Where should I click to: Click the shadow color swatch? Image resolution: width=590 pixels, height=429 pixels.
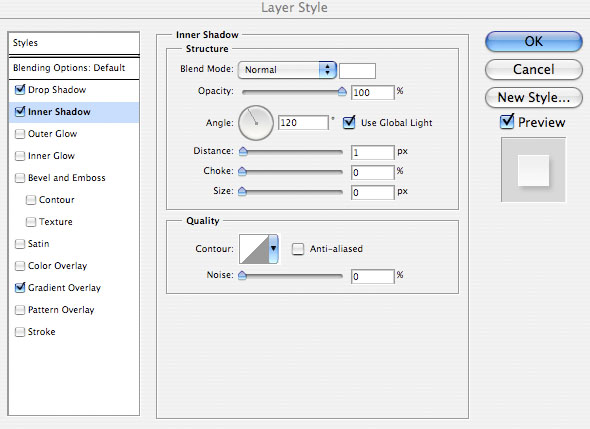(357, 71)
